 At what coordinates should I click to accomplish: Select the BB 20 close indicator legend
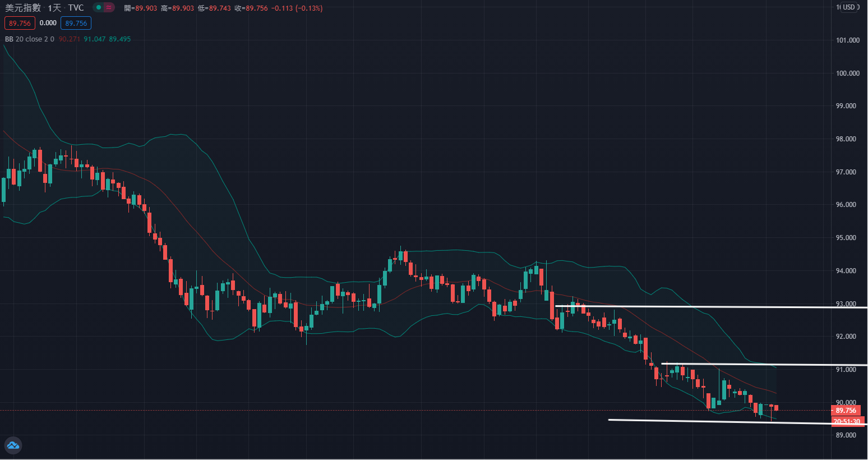29,39
